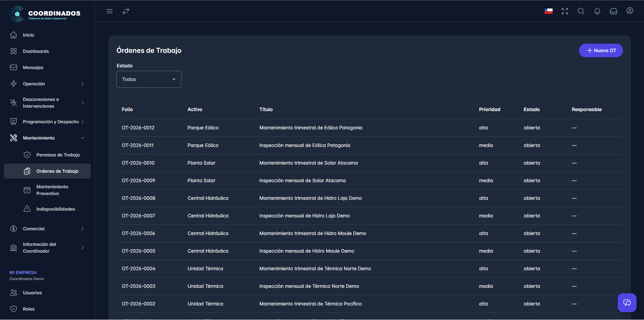
Task: Open the user profile icon
Action: [x=630, y=11]
